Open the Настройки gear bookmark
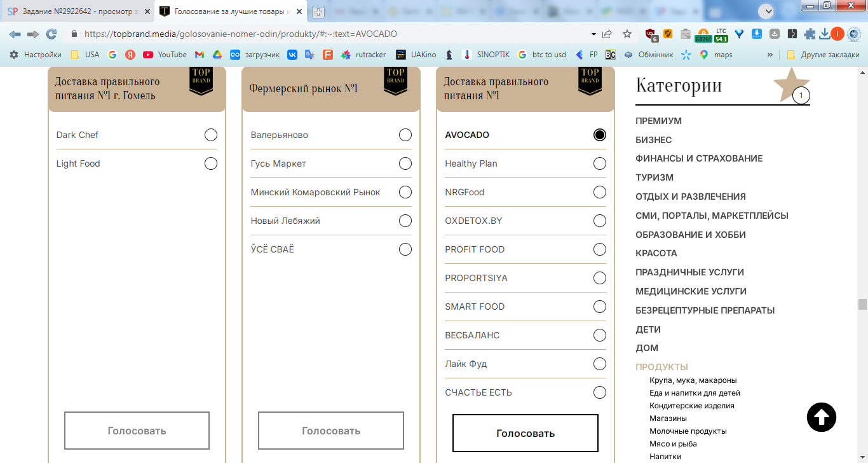The width and height of the screenshot is (868, 463). tap(36, 55)
